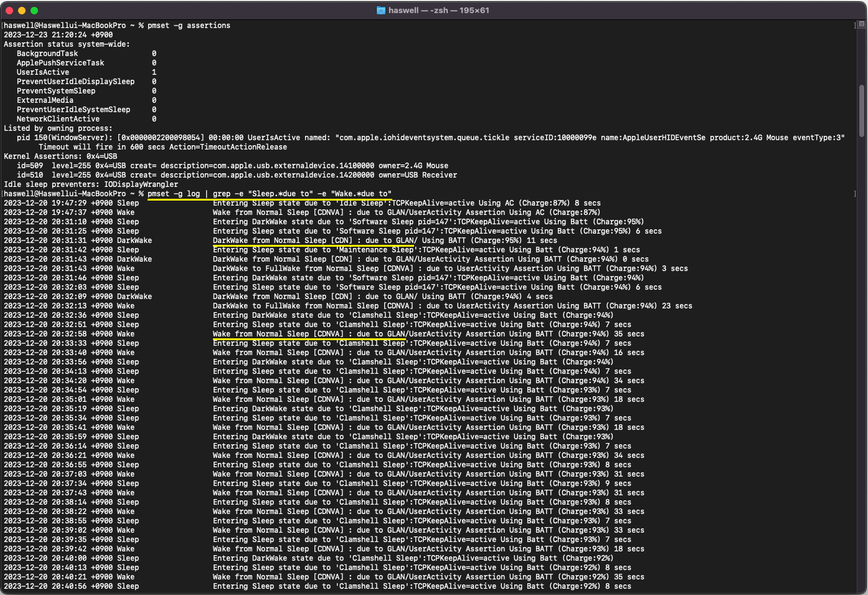Click log timestamp '2023-12-20 19:47:37'
The image size is (868, 595).
point(45,212)
